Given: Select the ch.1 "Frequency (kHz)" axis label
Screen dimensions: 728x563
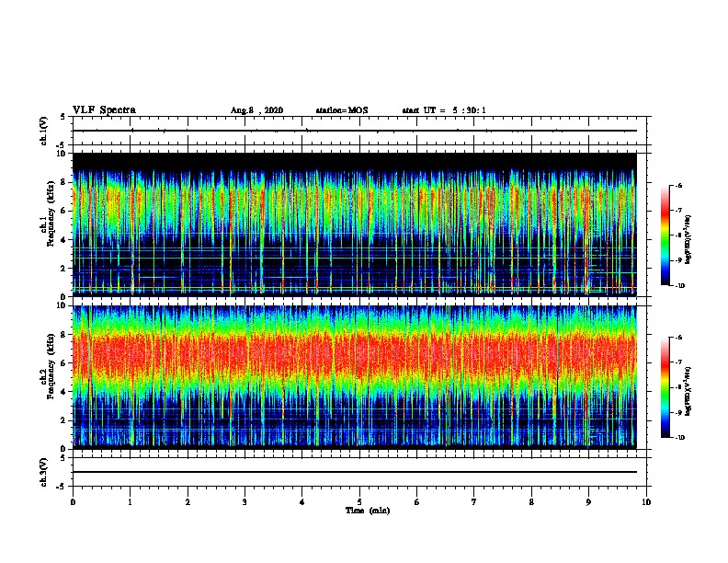Looking at the screenshot, I should [x=51, y=213].
